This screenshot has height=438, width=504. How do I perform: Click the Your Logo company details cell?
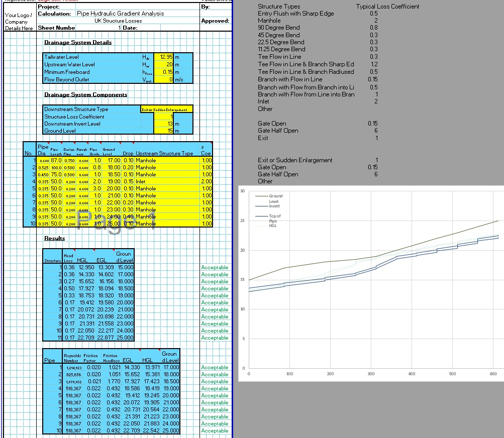(20, 22)
